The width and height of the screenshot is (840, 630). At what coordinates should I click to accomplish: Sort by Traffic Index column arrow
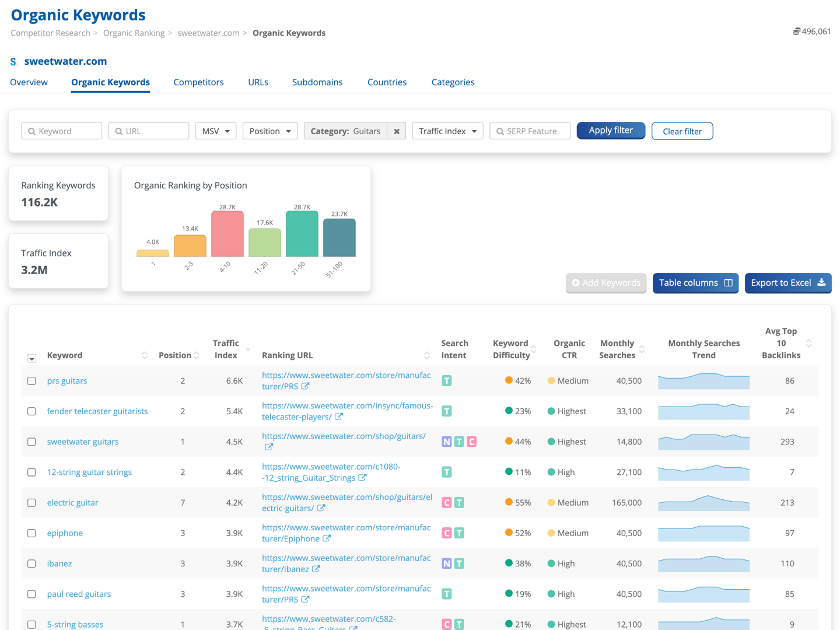[x=249, y=349]
